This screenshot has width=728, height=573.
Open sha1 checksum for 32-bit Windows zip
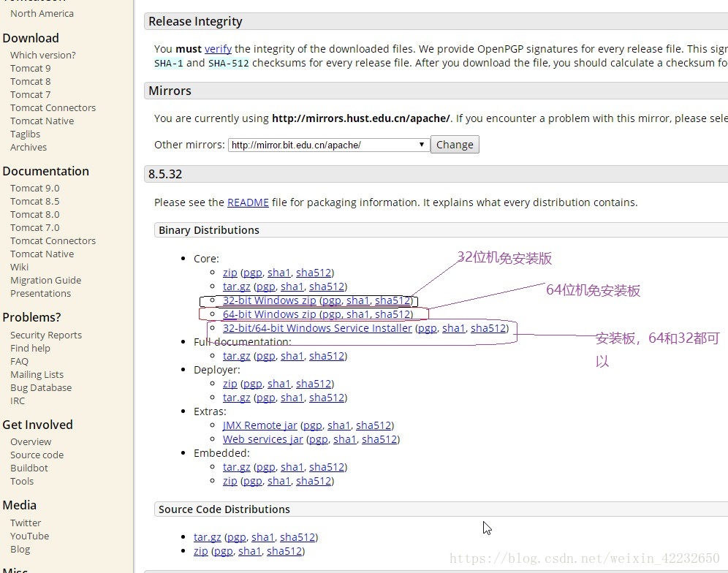(x=357, y=300)
